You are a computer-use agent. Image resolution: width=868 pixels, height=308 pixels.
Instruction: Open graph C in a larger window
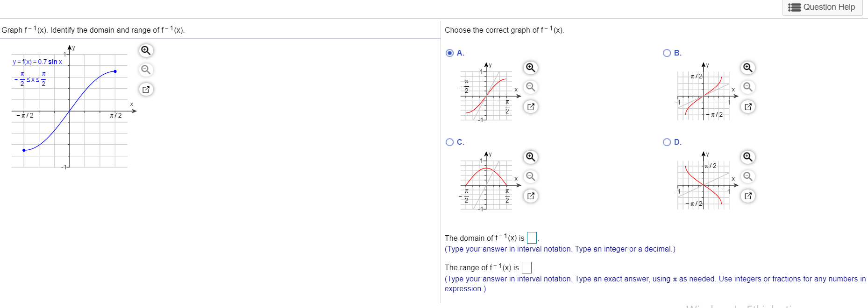tap(530, 196)
